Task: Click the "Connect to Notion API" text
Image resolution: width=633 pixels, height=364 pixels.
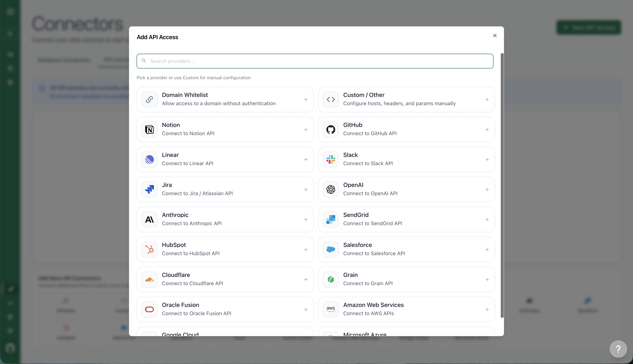Action: [188, 134]
